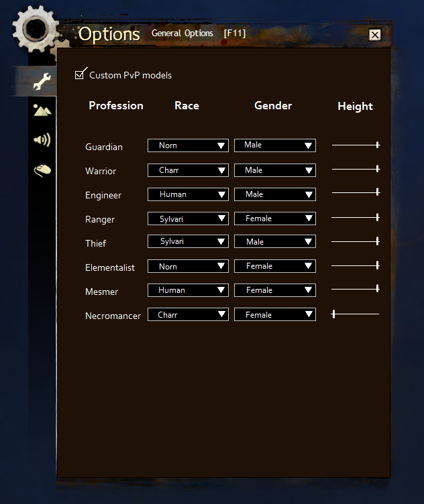Click the Thief height slider
This screenshot has width=424, height=504.
[x=356, y=241]
